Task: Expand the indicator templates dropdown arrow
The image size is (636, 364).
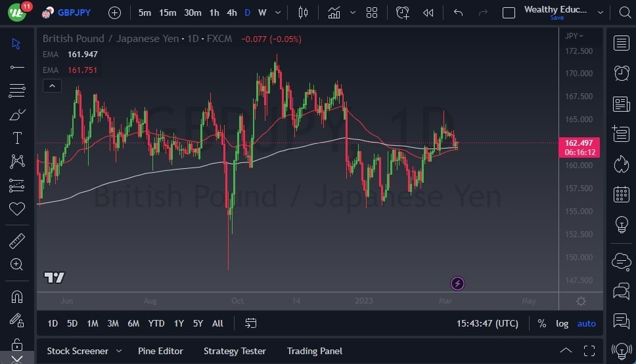Action: (x=353, y=12)
